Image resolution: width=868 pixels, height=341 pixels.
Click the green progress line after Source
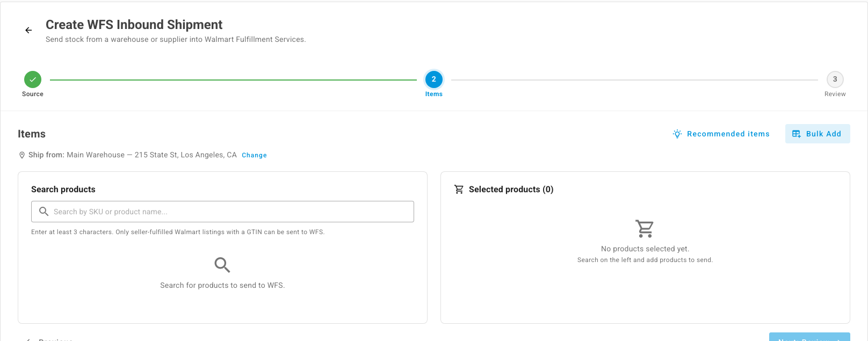(233, 80)
